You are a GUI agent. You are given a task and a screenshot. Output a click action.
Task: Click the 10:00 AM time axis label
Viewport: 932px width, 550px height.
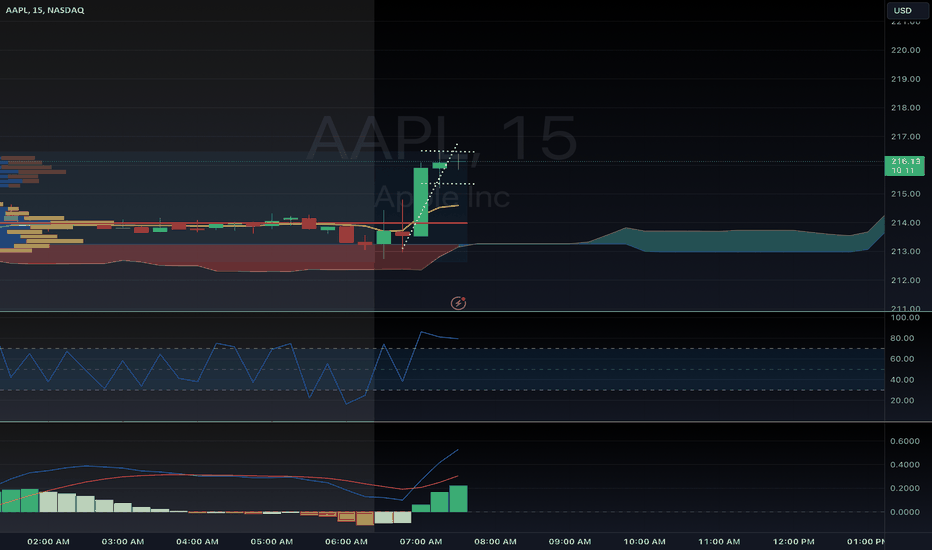pyautogui.click(x=644, y=542)
